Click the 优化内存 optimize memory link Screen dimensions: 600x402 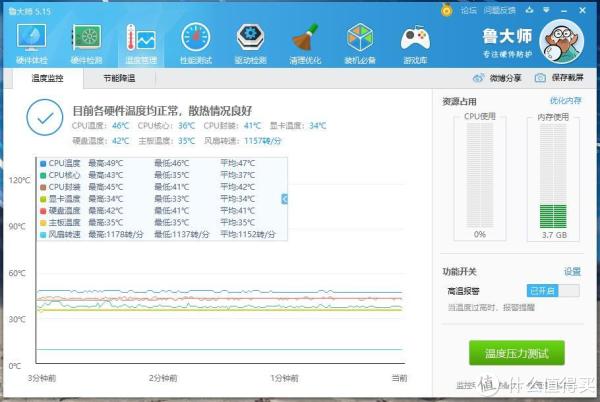(x=565, y=101)
